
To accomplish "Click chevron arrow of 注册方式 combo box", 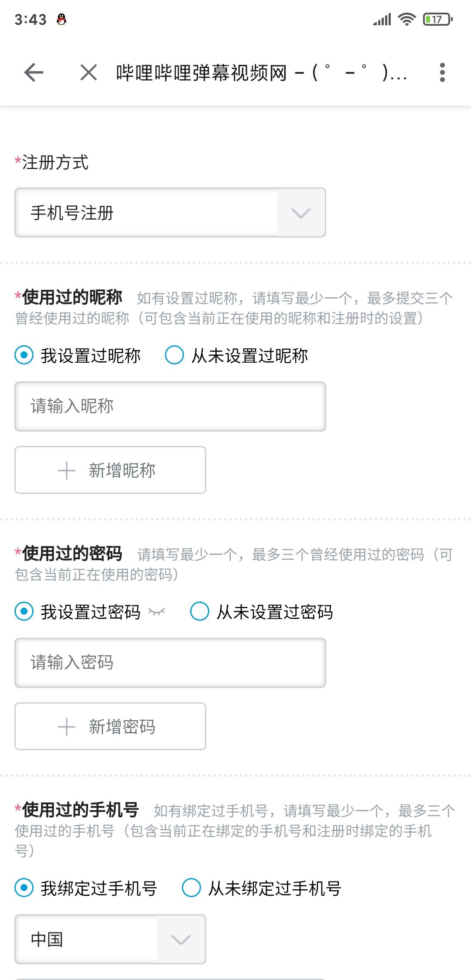I will (x=301, y=213).
